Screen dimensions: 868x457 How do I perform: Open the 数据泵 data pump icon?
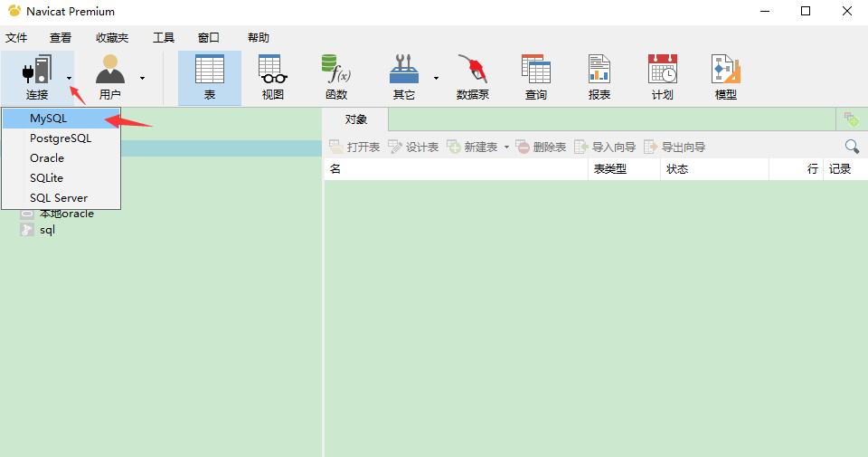(472, 70)
